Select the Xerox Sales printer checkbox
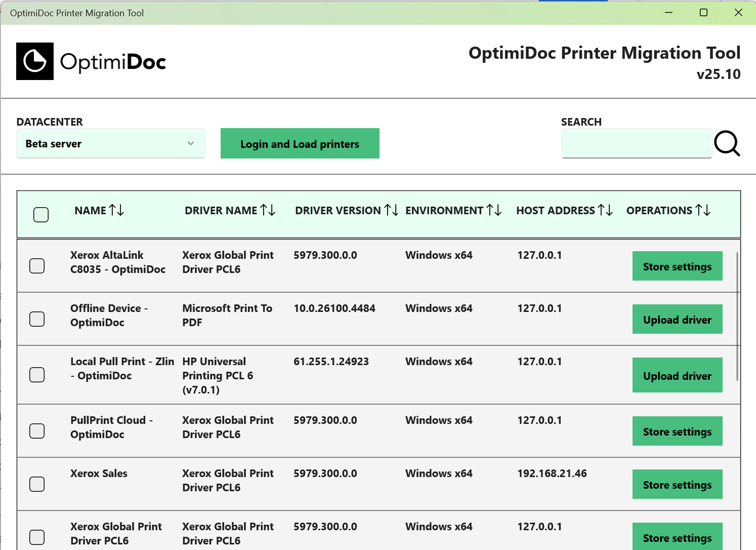 (x=37, y=484)
